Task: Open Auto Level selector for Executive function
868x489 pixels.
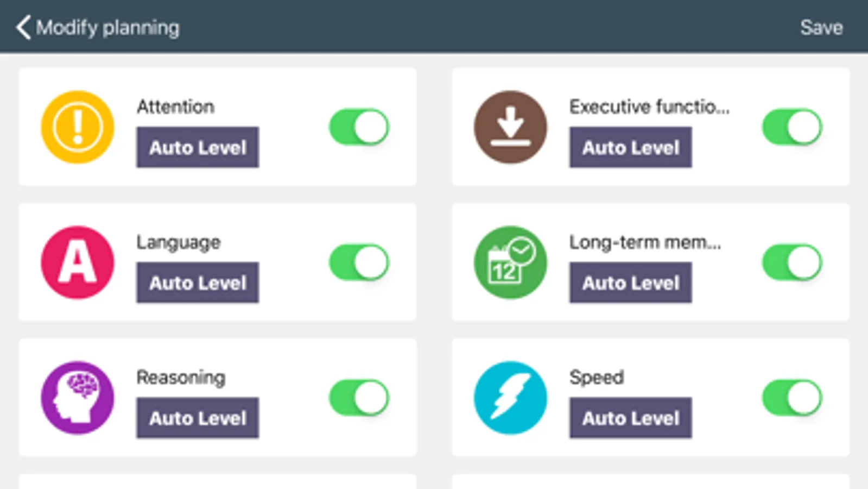Action: 630,147
